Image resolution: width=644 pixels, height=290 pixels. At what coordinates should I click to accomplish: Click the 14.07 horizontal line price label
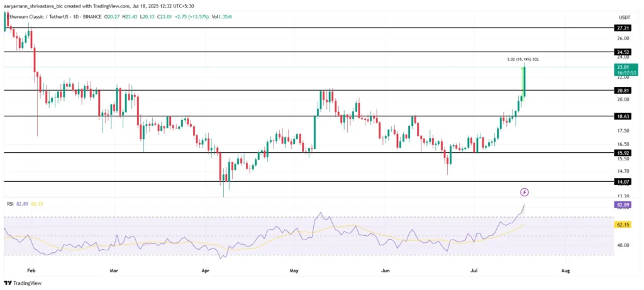(622, 181)
